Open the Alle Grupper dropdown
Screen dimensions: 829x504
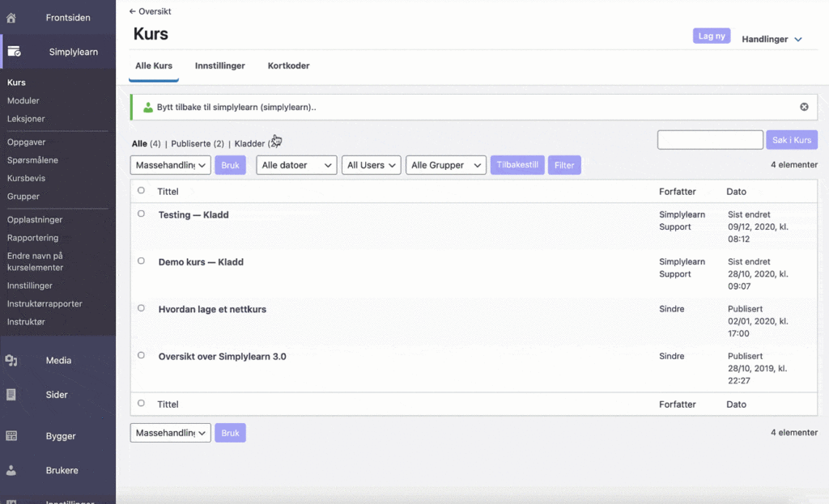(445, 165)
